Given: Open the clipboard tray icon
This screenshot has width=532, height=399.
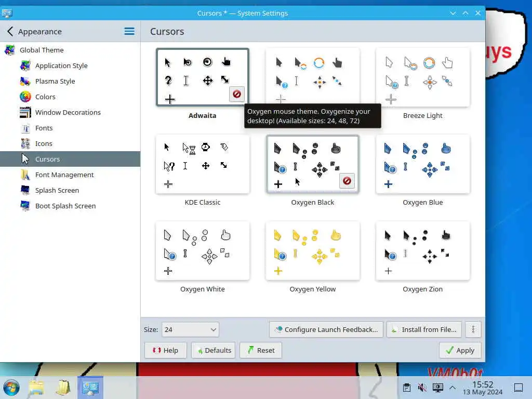Looking at the screenshot, I should click(406, 388).
